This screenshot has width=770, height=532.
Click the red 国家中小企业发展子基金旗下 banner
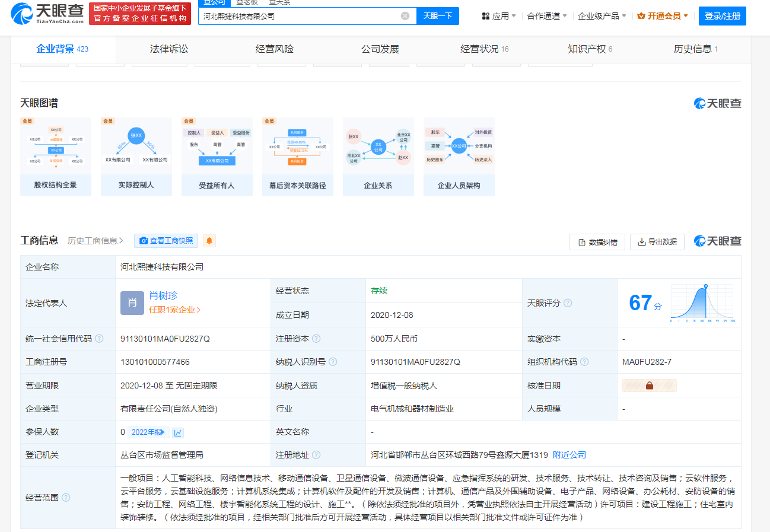point(140,14)
